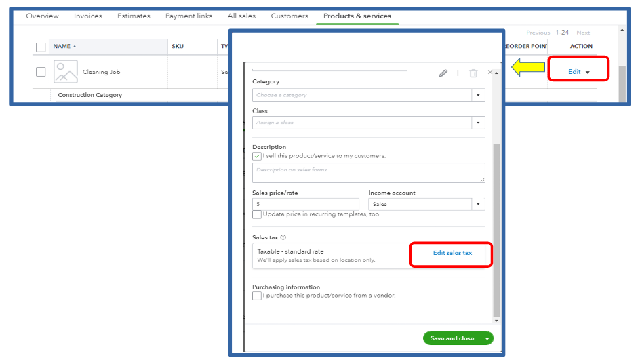The image size is (640, 364).
Task: Click the panel scrollbar down arrow
Action: pos(496,321)
